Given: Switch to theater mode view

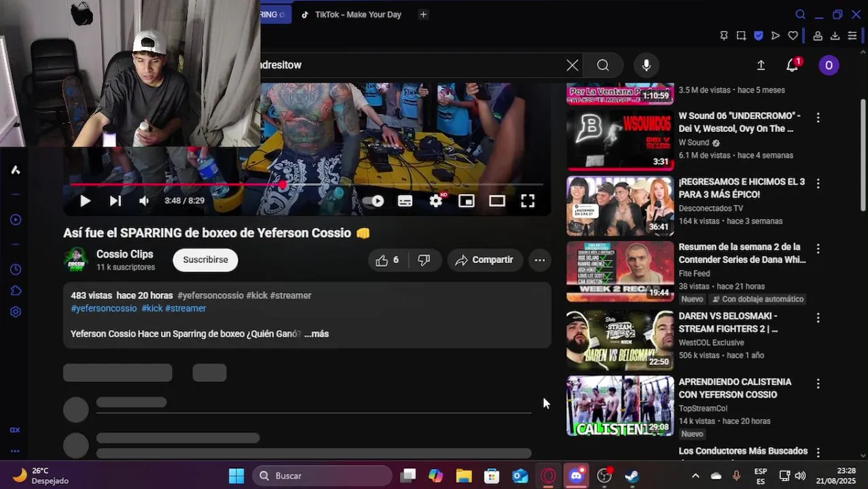Looking at the screenshot, I should [x=497, y=201].
